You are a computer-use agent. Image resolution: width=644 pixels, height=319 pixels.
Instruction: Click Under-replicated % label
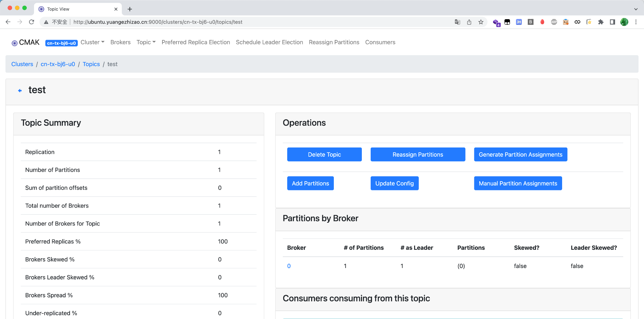point(51,313)
